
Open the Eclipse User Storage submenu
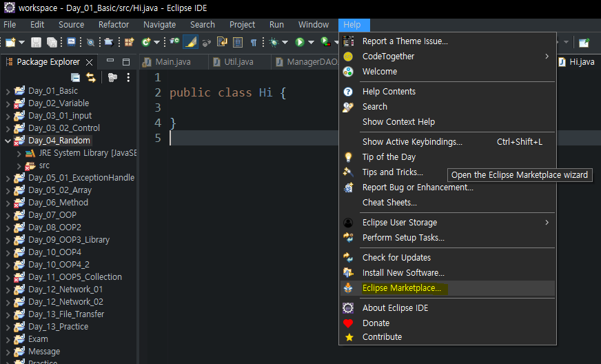[447, 223]
